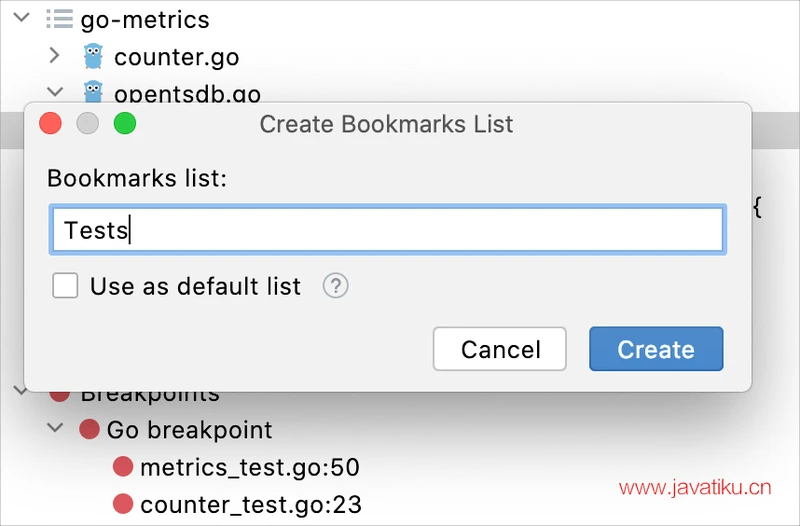The height and width of the screenshot is (526, 800).
Task: Collapse the go-metrics tree node
Action: (21, 19)
